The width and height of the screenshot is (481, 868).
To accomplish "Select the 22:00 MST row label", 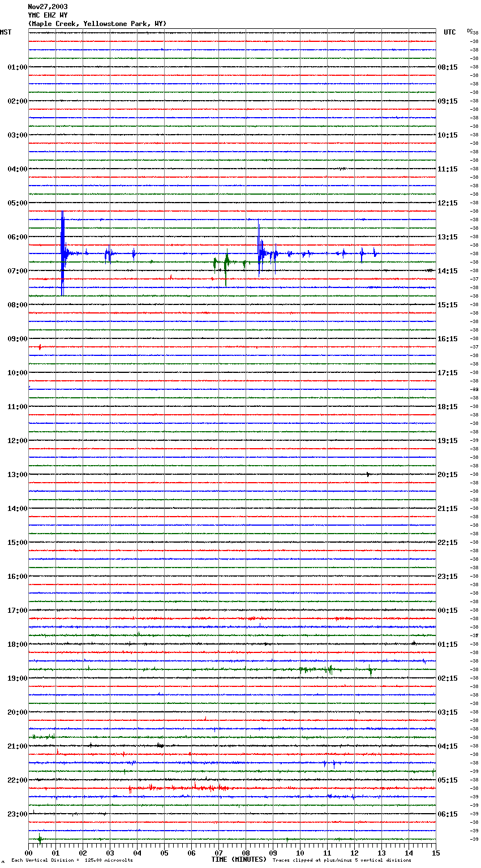I will [18, 780].
